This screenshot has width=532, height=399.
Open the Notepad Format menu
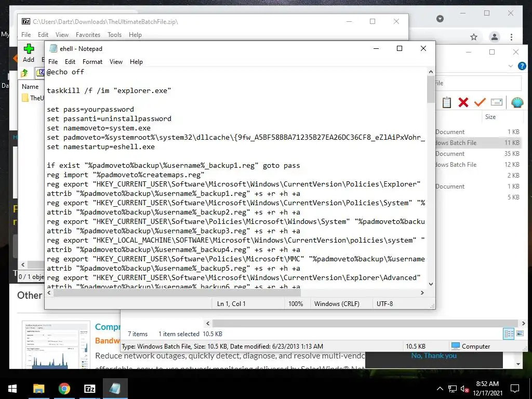point(92,62)
